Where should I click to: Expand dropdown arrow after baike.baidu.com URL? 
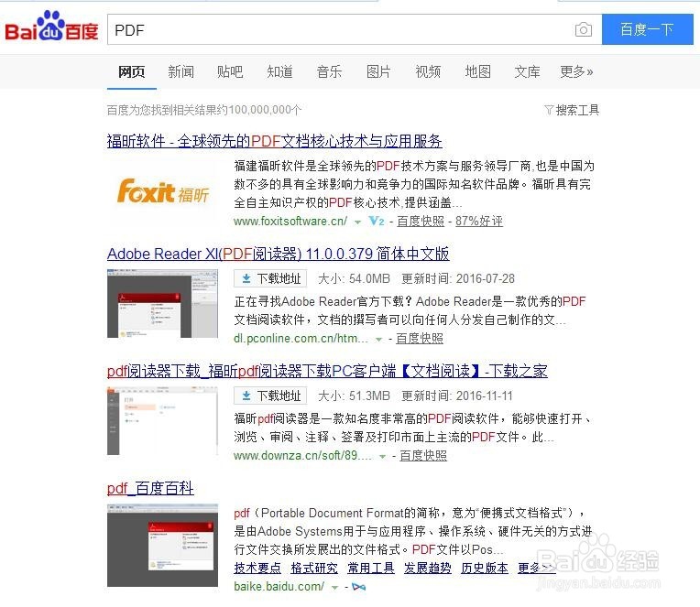(334, 588)
